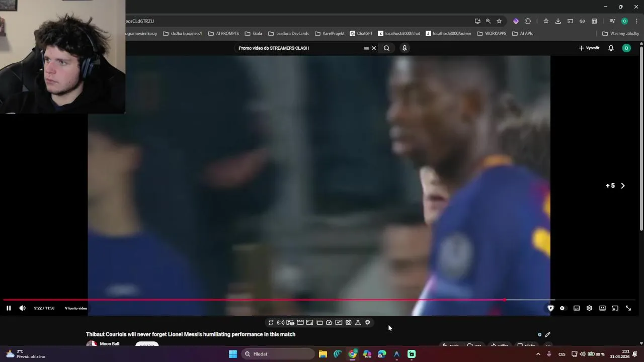Open File Explorer from taskbar
This screenshot has height=362, width=644.
[x=323, y=354]
